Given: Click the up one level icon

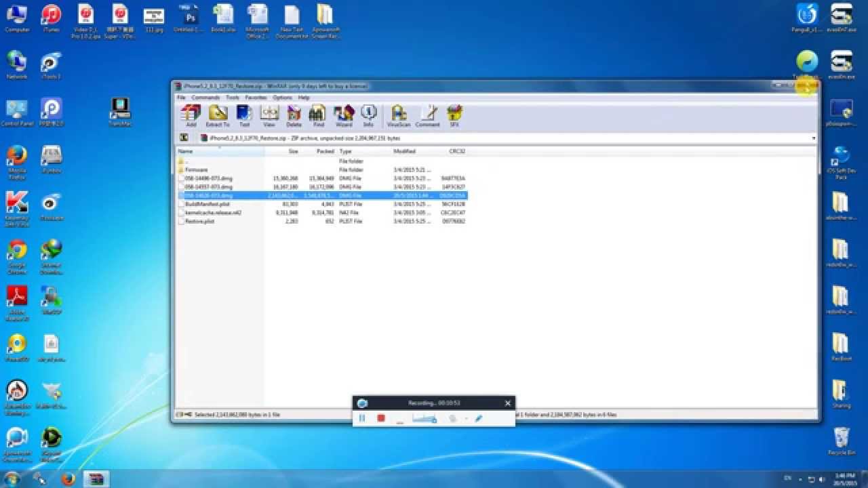Looking at the screenshot, I should [x=183, y=138].
